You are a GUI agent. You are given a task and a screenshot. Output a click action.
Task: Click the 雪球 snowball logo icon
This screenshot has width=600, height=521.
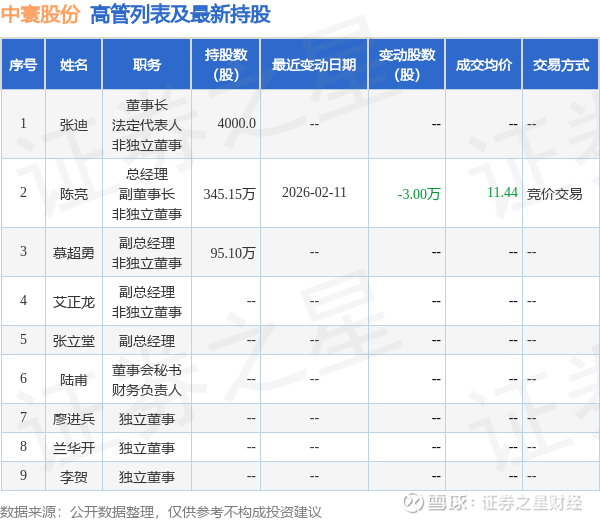tap(413, 503)
